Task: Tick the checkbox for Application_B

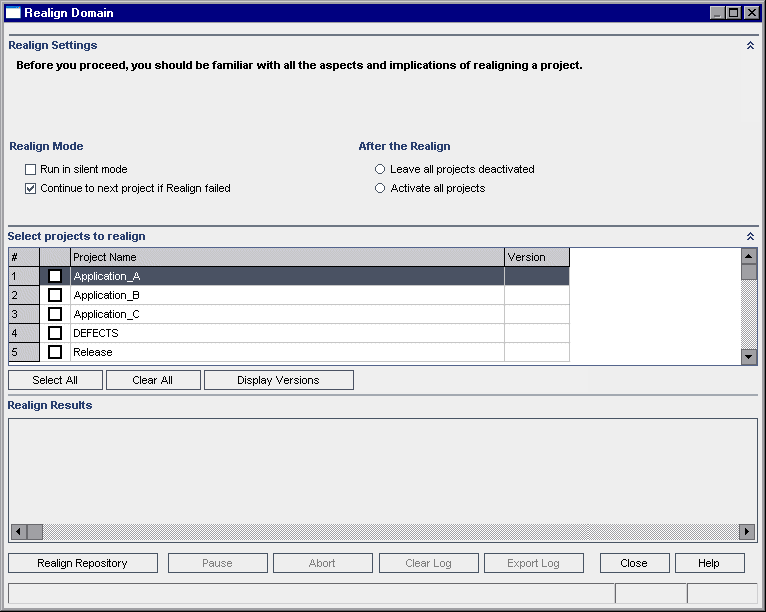Action: coord(55,295)
